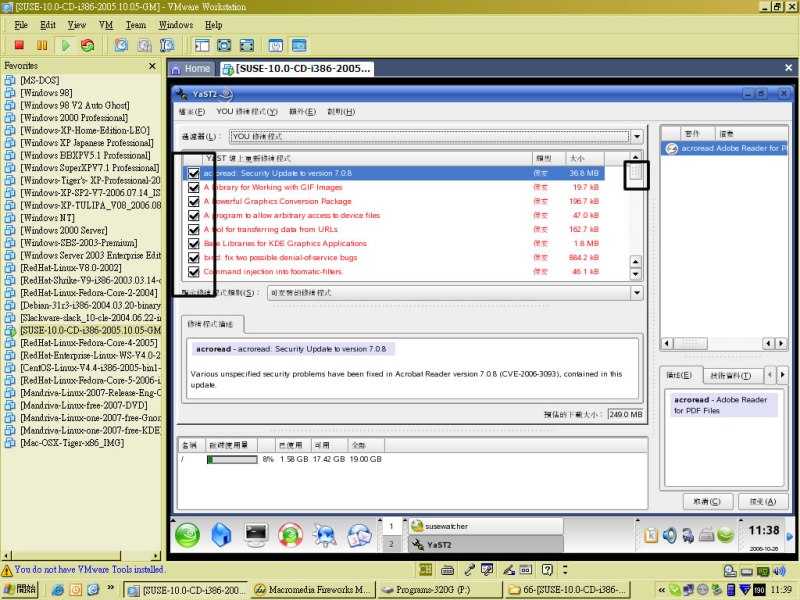The image size is (800, 600).
Task: Click the CH language indicator in language bar
Action: point(425,569)
